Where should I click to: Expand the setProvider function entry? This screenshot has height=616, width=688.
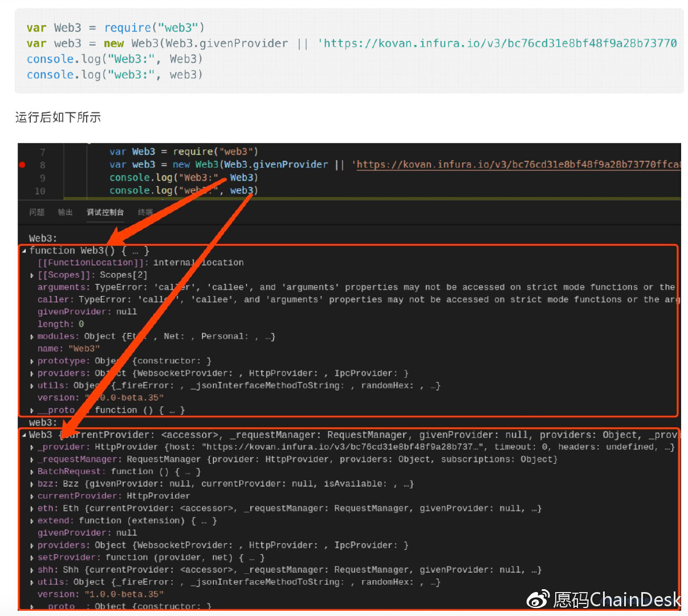(32, 558)
